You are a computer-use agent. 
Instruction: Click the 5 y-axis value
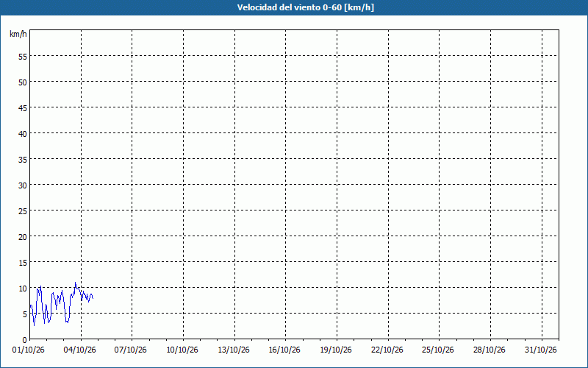[x=25, y=314]
